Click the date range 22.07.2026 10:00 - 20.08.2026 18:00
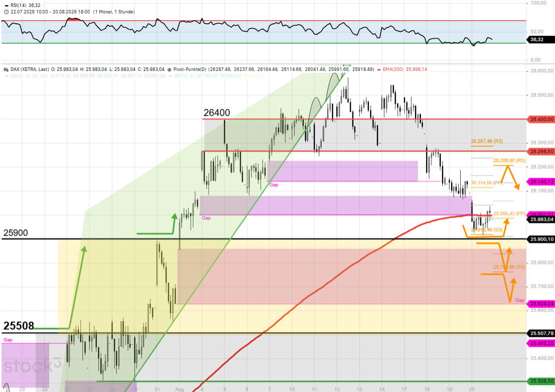Image resolution: width=555 pixels, height=392 pixels. (50, 12)
